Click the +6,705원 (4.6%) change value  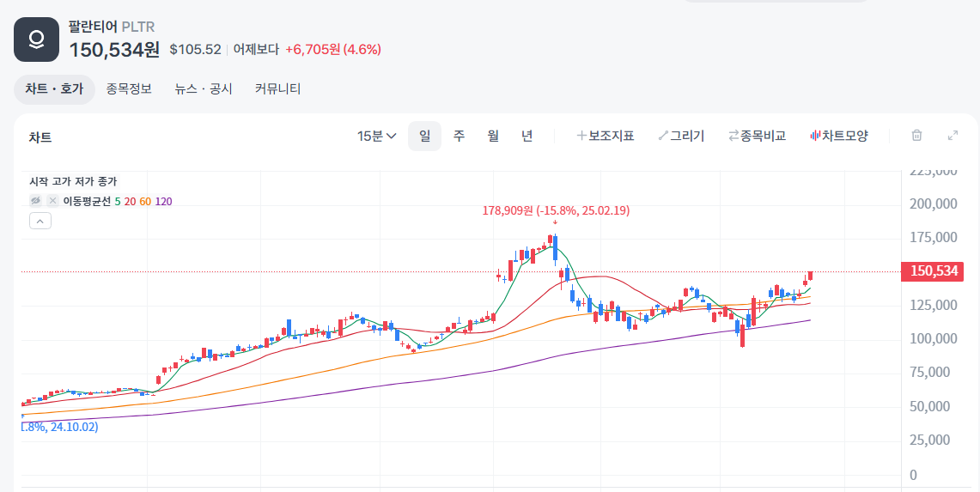333,50
